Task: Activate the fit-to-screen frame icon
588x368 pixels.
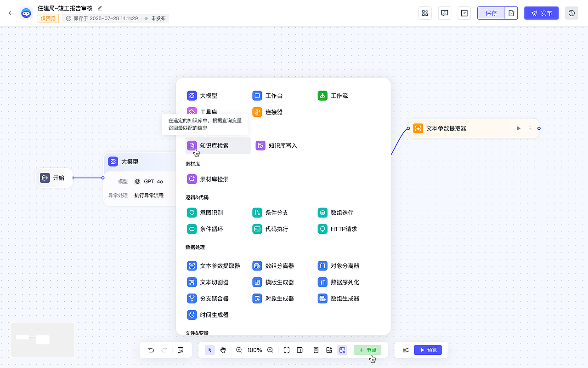Action: click(286, 350)
